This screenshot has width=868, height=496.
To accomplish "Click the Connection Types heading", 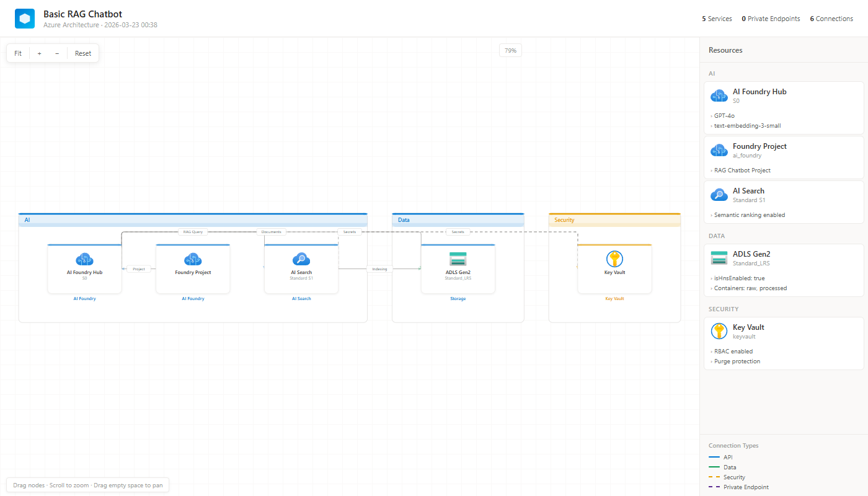I will pos(733,446).
